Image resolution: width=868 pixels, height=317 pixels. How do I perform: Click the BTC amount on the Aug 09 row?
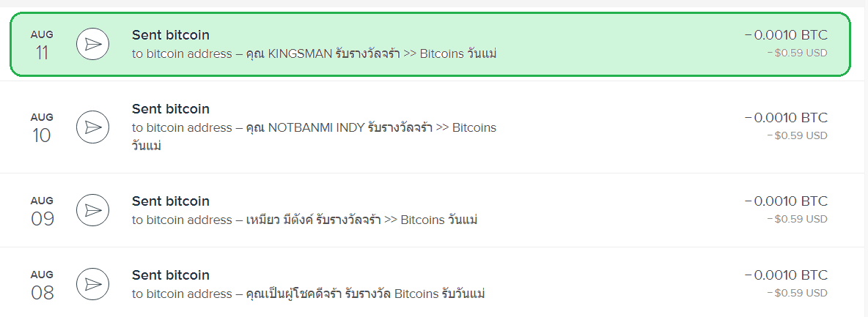click(786, 201)
